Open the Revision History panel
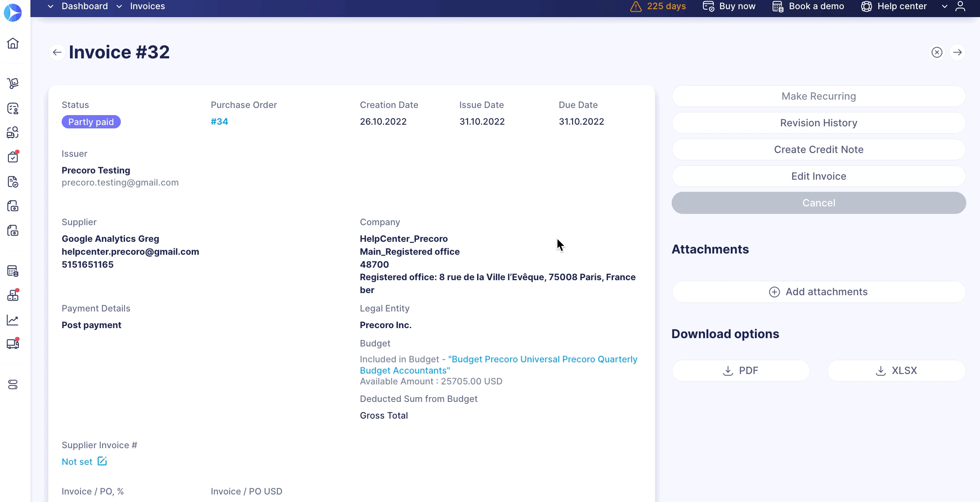Screen dimensions: 980x502 [819, 122]
